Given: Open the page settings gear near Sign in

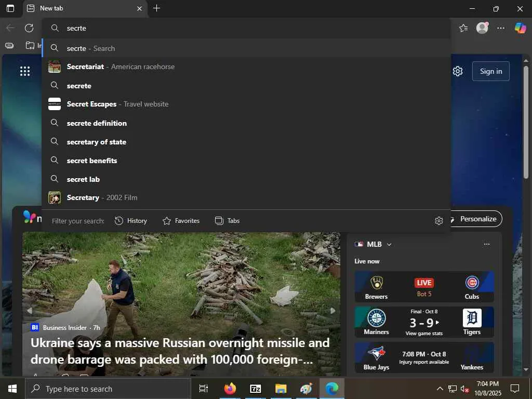Looking at the screenshot, I should pyautogui.click(x=457, y=71).
